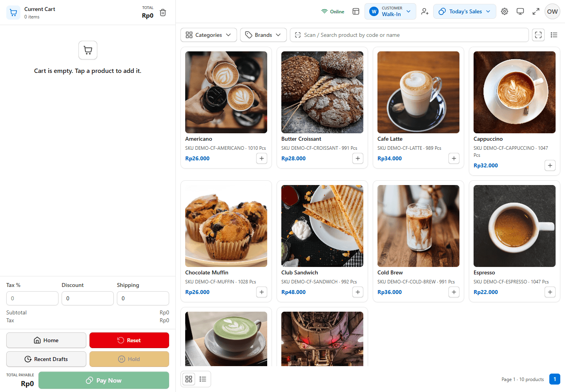Viewport: 565px width, 392px height.
Task: Switch to list view icon beside scanner
Action: point(554,35)
